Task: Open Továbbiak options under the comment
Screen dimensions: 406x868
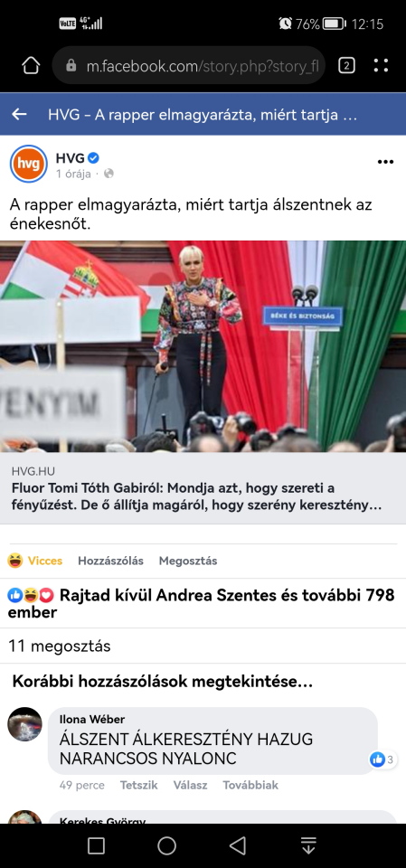Action: (250, 785)
